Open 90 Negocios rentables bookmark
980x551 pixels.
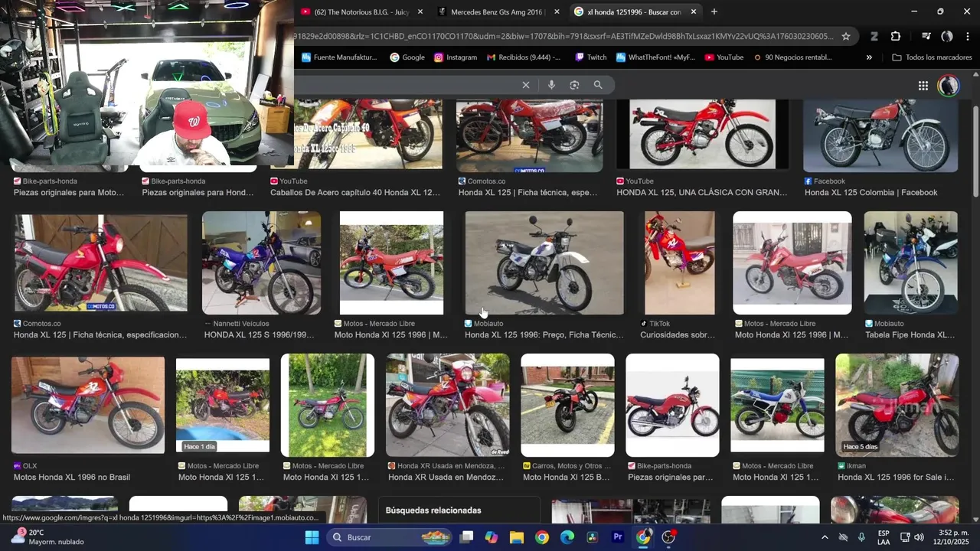tap(794, 57)
